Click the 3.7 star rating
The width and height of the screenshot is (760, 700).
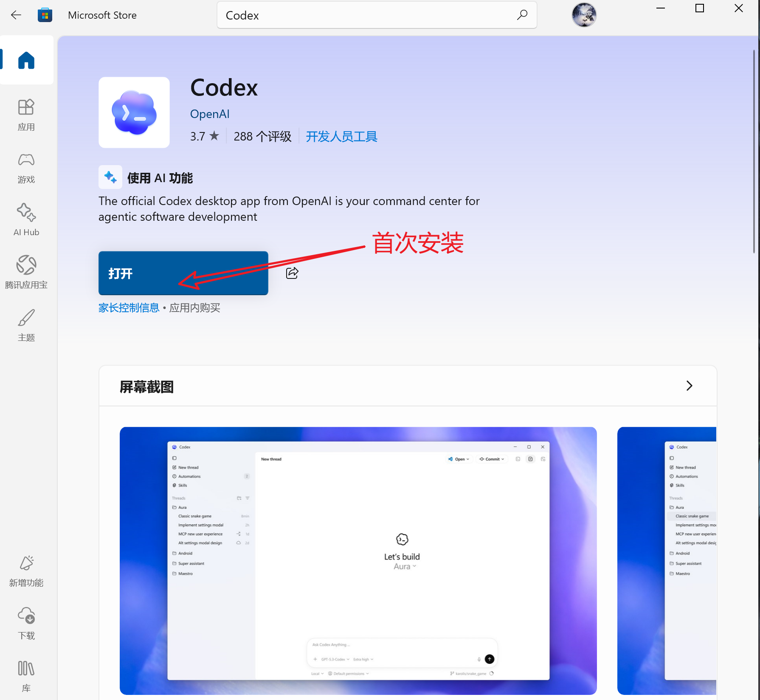click(x=205, y=136)
